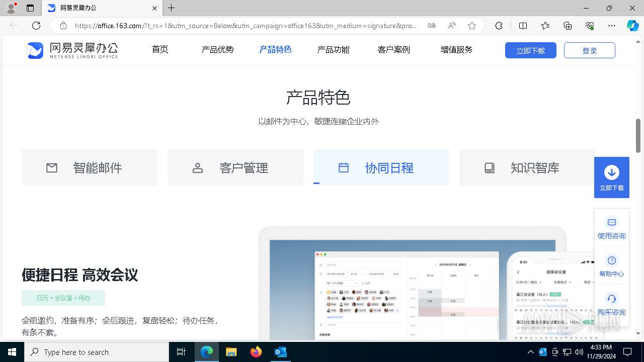This screenshot has width=644, height=362.
Task: Select the 客户管理 feature tab
Action: pos(235,167)
